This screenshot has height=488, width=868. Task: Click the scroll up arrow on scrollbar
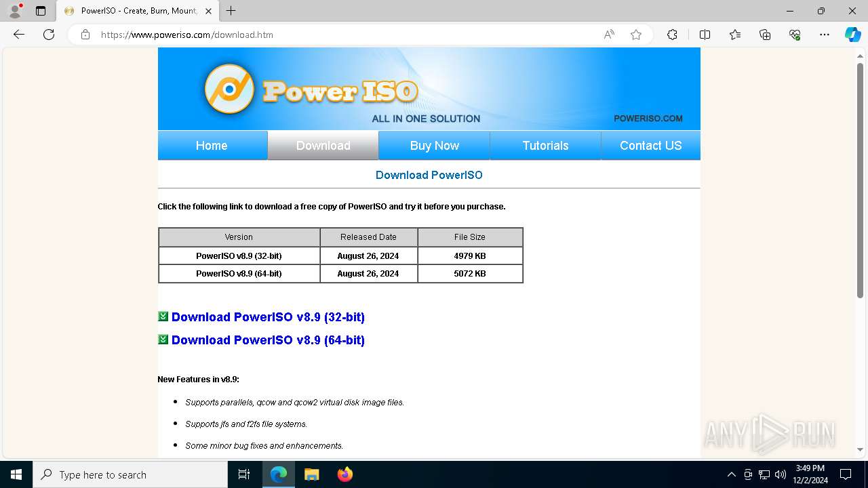coord(860,56)
